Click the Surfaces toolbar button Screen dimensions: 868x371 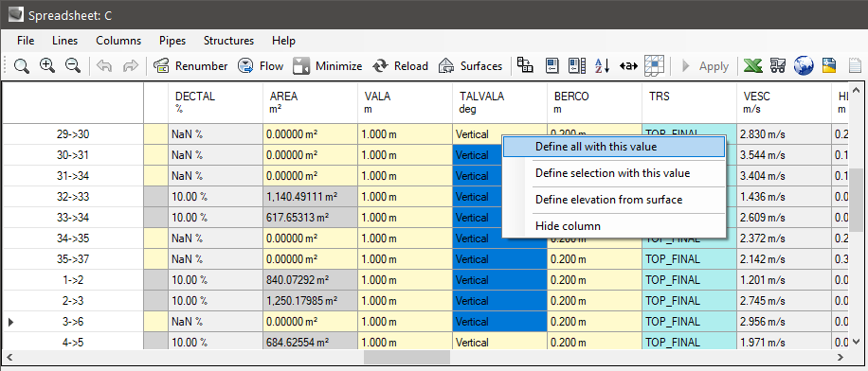(470, 66)
